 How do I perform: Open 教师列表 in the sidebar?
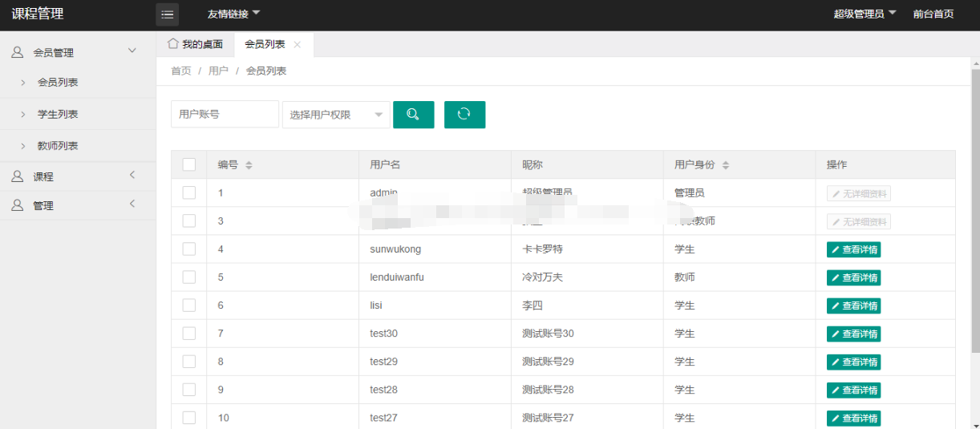click(x=78, y=146)
